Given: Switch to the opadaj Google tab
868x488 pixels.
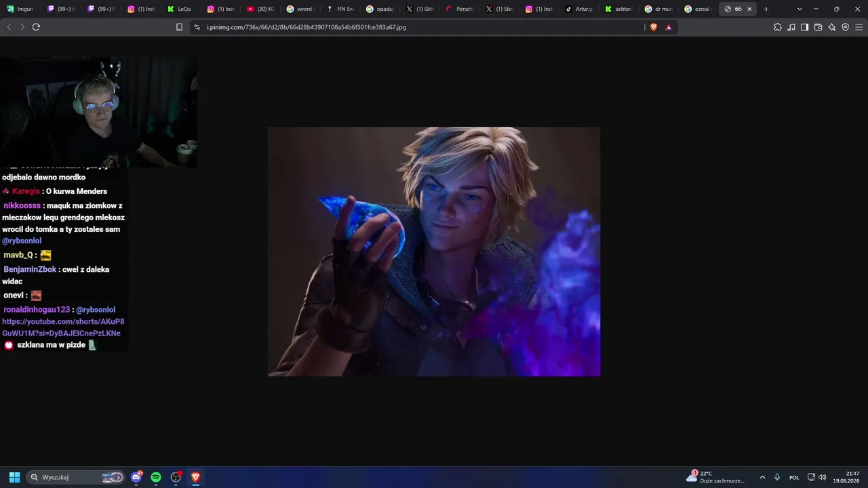Looking at the screenshot, I should click(x=380, y=9).
